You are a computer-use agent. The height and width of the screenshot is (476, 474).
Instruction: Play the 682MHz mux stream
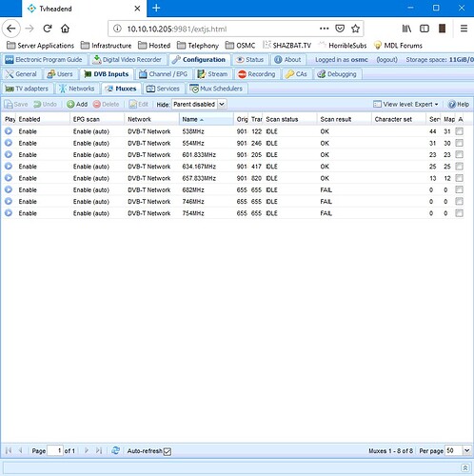pyautogui.click(x=9, y=189)
